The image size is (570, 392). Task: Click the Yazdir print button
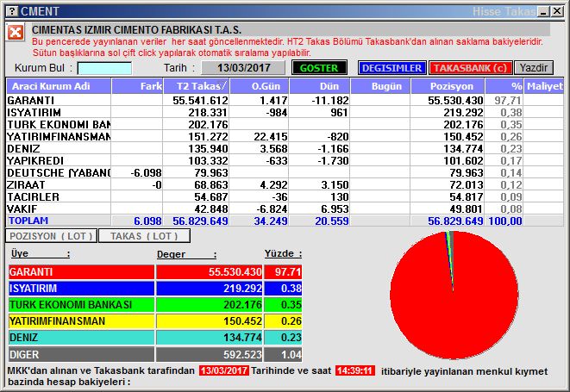click(x=533, y=68)
